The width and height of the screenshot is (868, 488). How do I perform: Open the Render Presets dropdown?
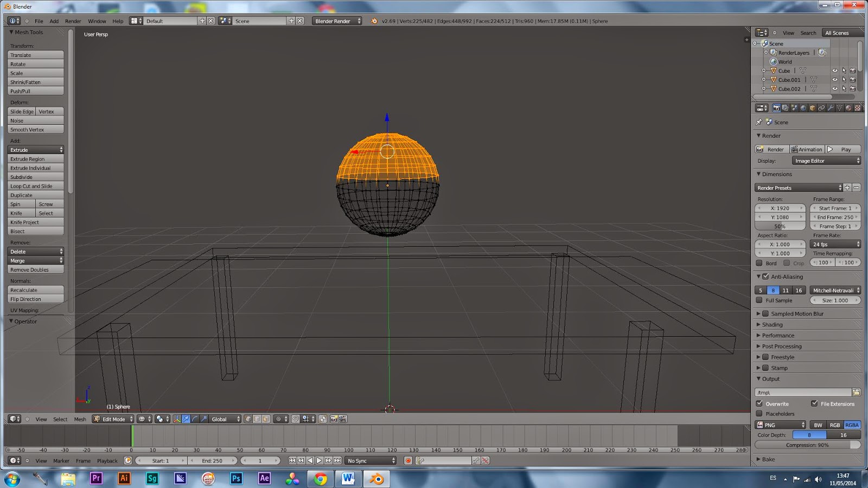pos(797,187)
